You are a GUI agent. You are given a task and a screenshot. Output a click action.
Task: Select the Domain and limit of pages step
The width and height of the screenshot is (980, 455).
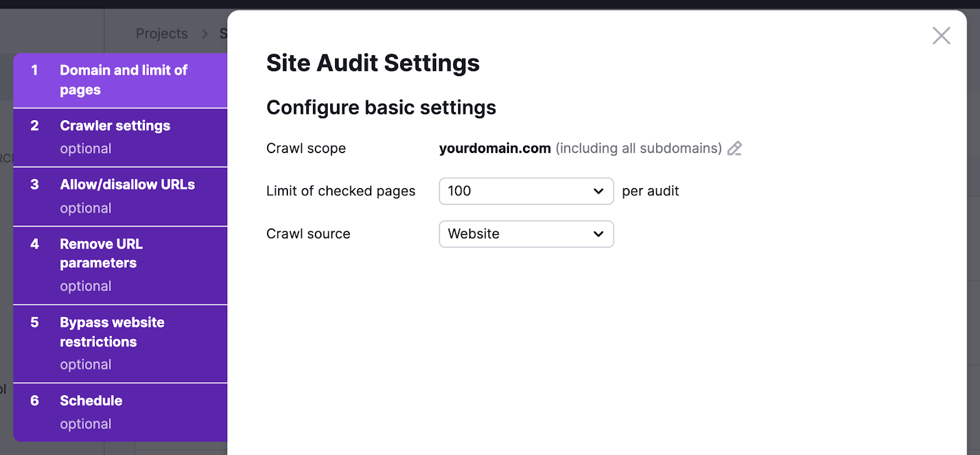pos(123,80)
